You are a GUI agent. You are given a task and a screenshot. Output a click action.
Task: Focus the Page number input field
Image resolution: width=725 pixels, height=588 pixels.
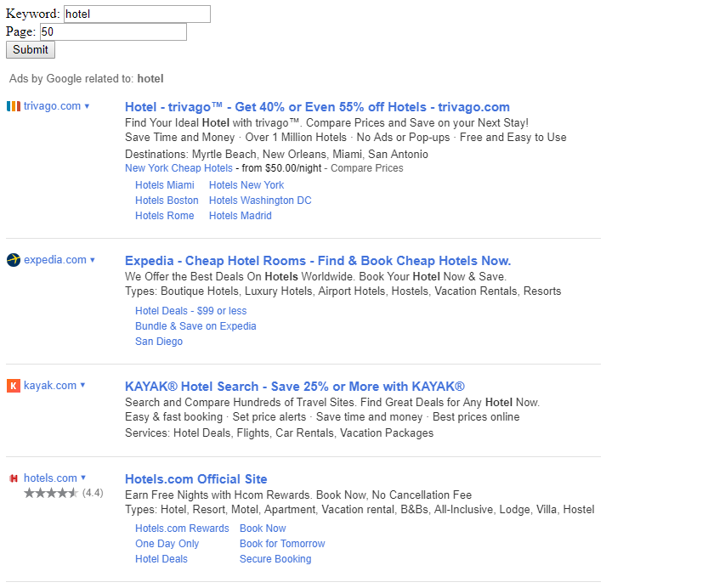[113, 32]
